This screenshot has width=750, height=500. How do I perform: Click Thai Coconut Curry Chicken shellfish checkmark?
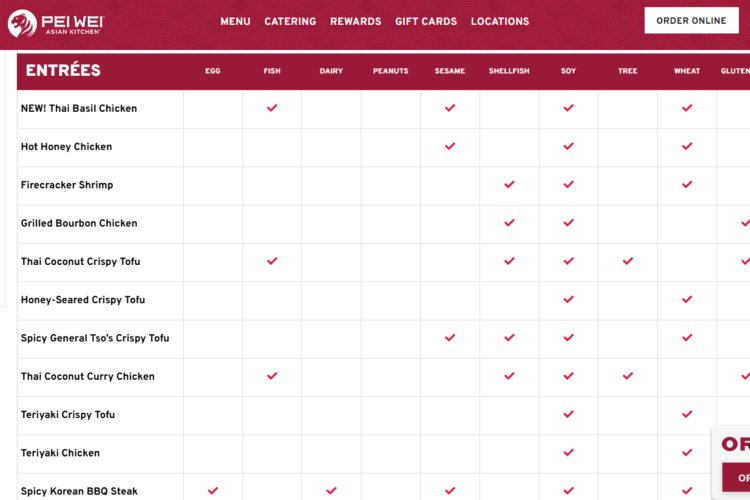[x=509, y=376]
